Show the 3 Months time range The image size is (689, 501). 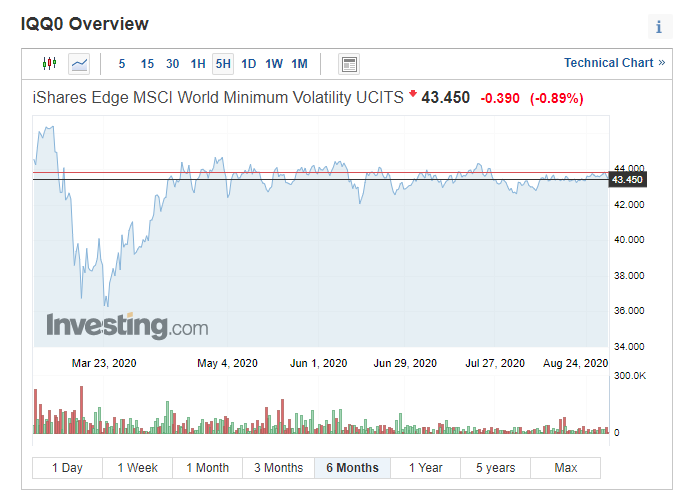coord(278,468)
